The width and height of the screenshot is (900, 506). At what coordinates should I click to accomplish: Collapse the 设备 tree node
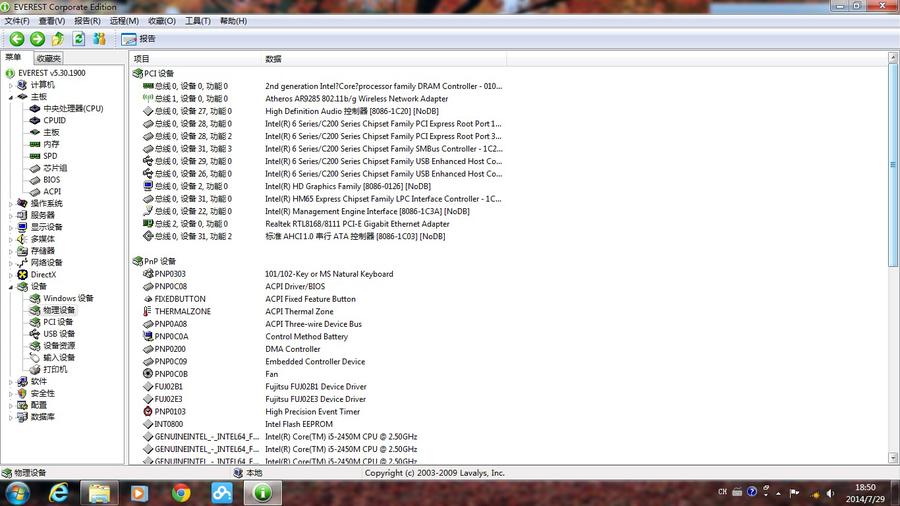pos(10,287)
